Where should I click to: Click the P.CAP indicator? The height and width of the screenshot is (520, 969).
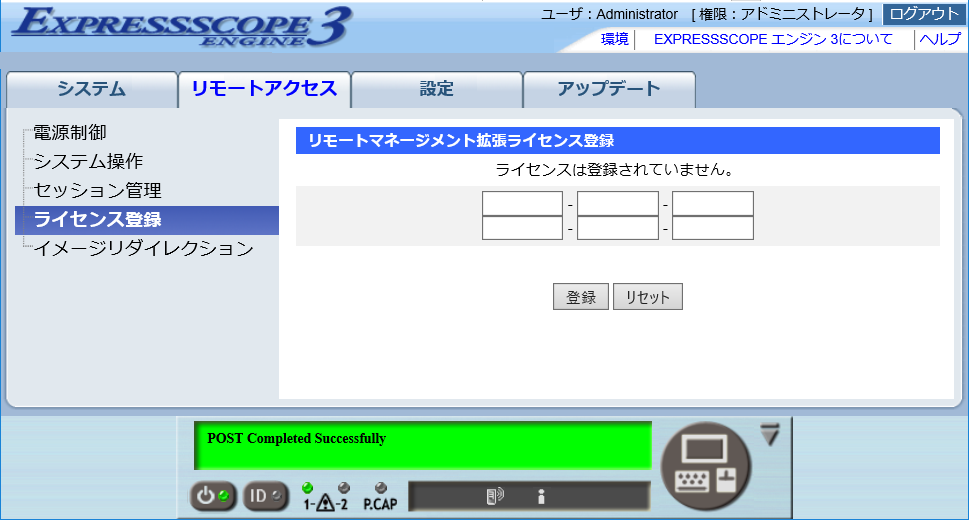[x=380, y=497]
